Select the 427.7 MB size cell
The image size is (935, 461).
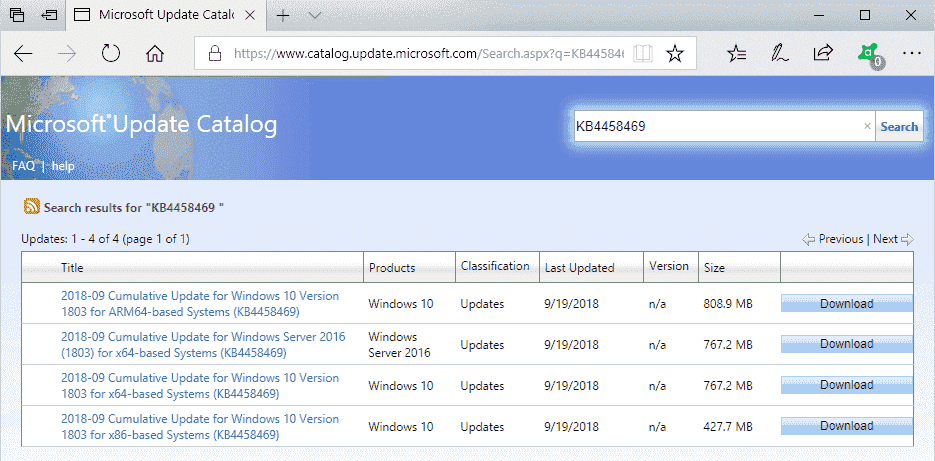coord(728,427)
